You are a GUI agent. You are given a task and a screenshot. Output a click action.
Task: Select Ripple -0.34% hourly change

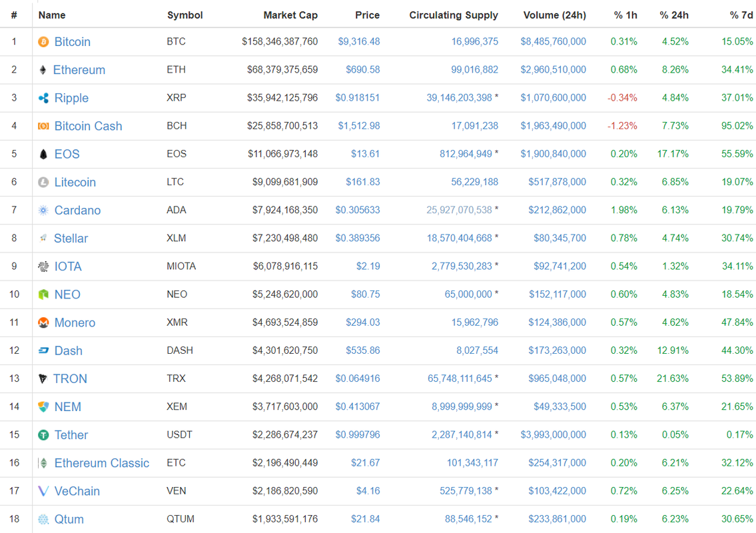coord(622,98)
